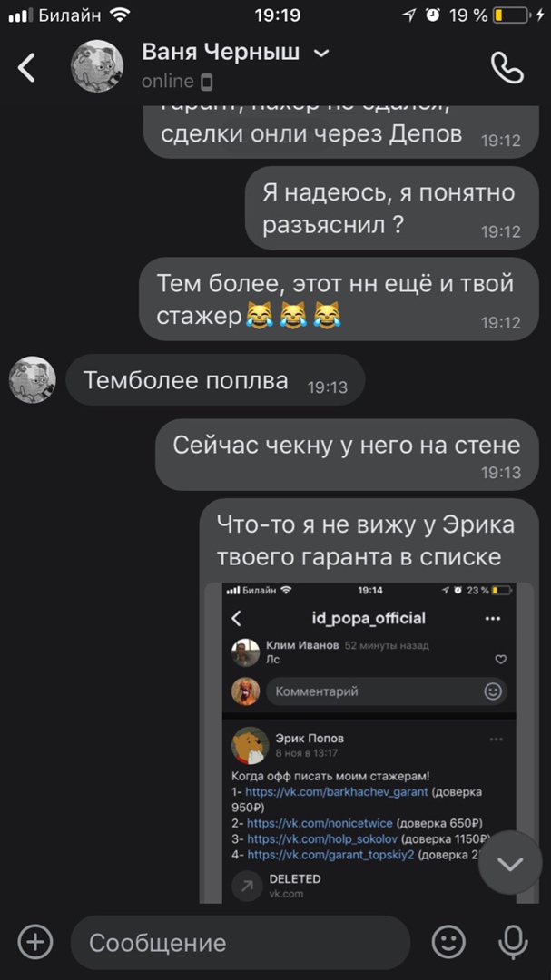551x980 pixels.
Task: Open the attached id_popa_official screenshot image
Action: tap(369, 743)
